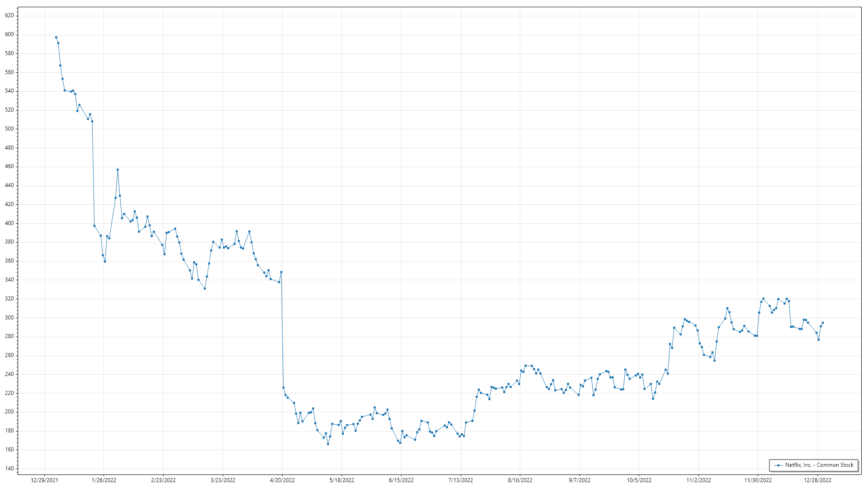Select the 420 y-axis label
868x488 pixels.
click(9, 204)
